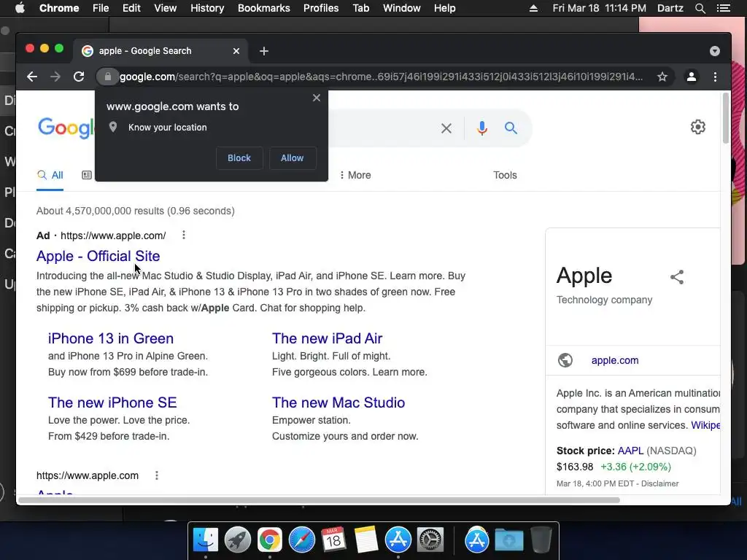Open the Profiles menu
The image size is (747, 560).
(321, 8)
